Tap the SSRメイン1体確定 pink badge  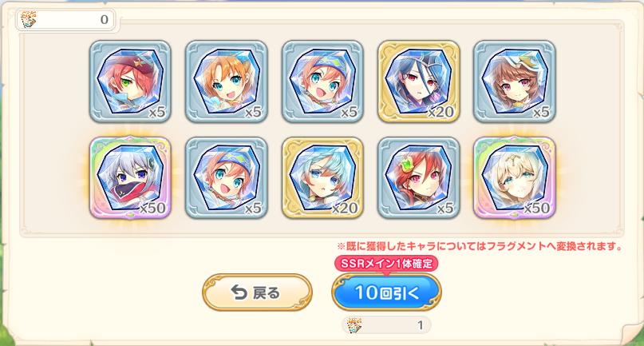tap(386, 264)
